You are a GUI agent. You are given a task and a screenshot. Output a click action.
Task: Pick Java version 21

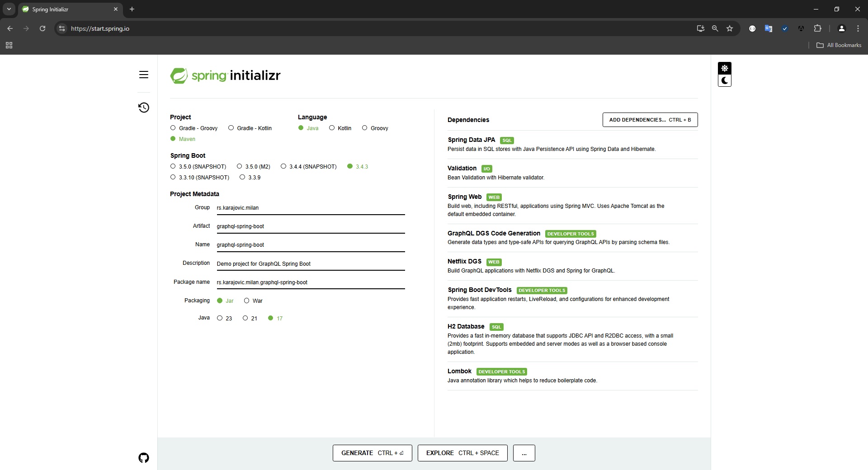click(245, 318)
